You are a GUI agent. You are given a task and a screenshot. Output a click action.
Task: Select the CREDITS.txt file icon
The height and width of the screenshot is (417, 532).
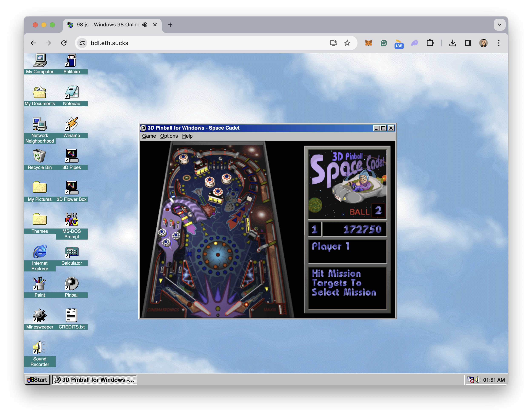72,316
